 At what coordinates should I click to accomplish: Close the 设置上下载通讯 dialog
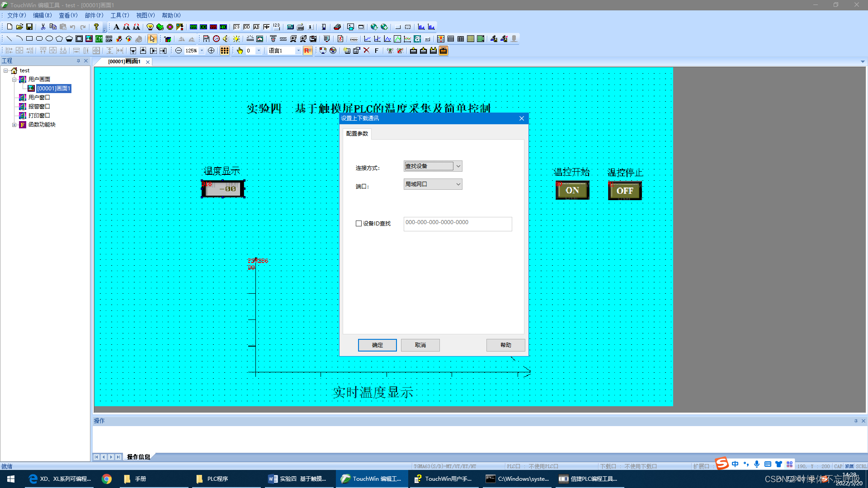point(522,118)
